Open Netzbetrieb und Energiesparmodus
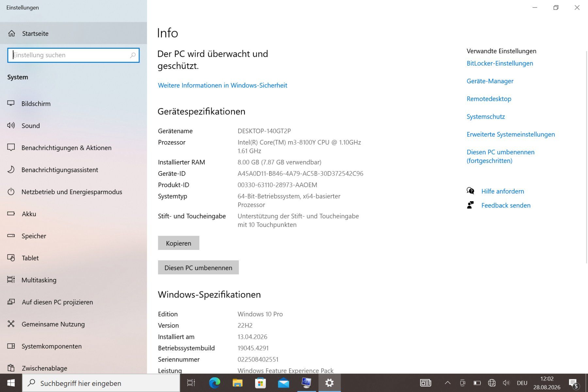Viewport: 588px width, 392px height. 73,192
